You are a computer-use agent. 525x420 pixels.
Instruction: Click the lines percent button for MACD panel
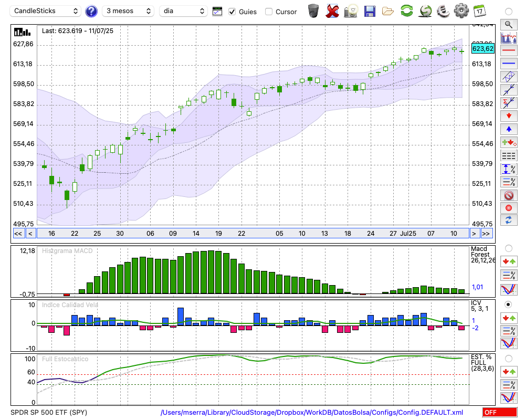pyautogui.click(x=509, y=275)
